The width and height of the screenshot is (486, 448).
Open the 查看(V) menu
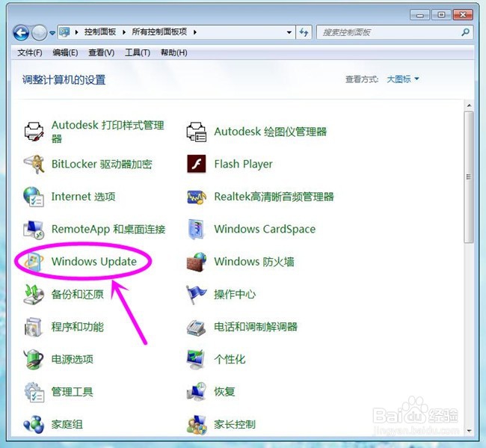[x=102, y=52]
